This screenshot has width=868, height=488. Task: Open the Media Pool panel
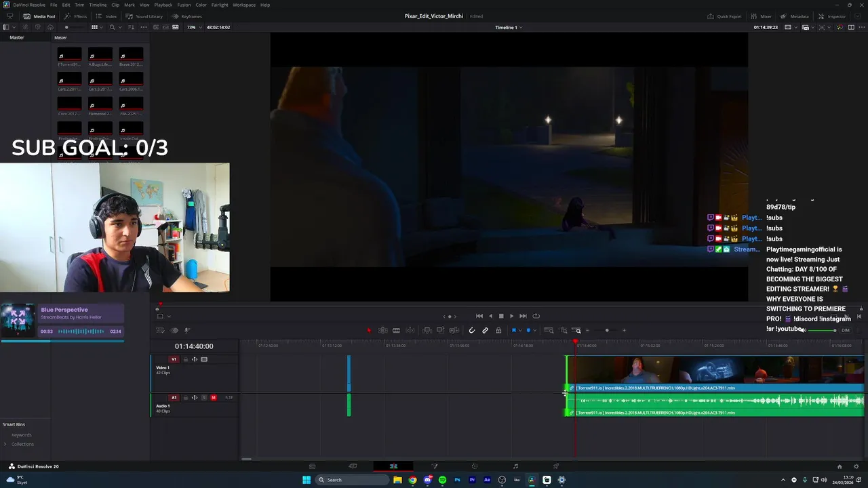39,16
